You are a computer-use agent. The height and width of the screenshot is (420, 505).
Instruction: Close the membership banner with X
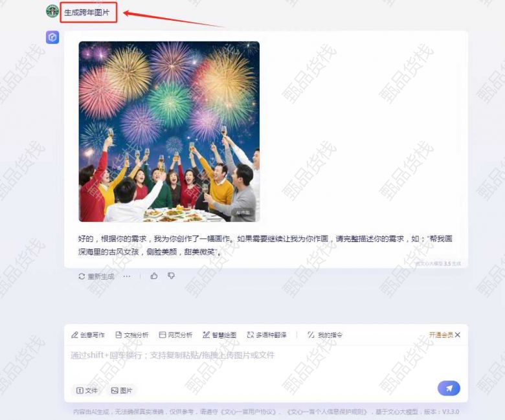(x=458, y=335)
